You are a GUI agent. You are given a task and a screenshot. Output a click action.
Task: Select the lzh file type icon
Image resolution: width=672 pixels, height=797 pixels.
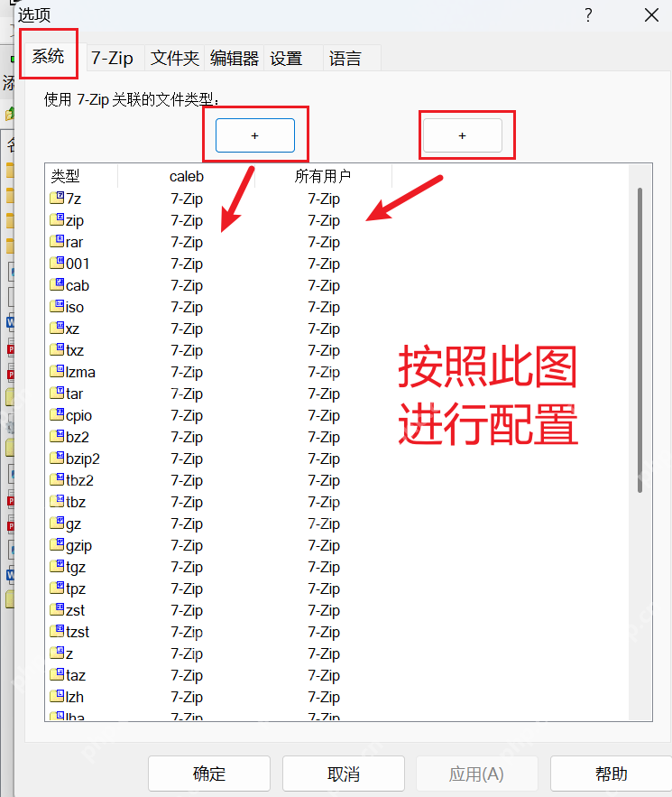57,696
